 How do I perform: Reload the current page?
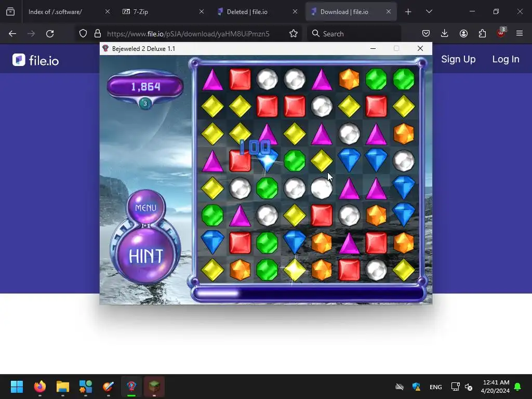point(50,34)
